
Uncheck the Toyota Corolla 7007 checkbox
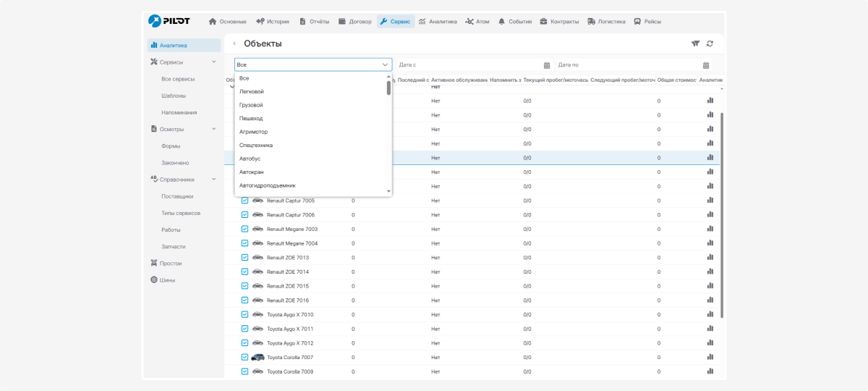244,357
